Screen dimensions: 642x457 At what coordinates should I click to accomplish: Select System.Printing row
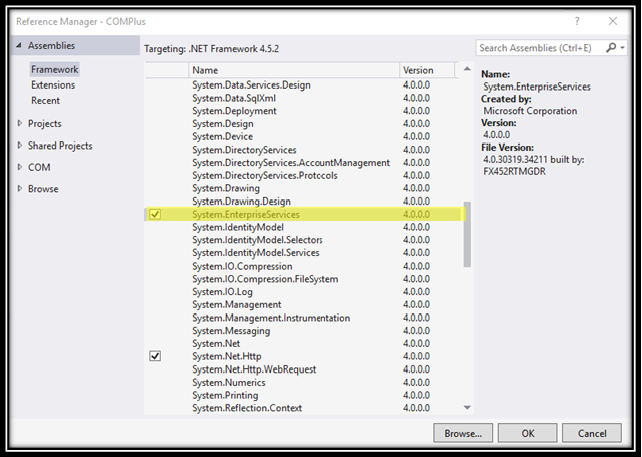[305, 395]
